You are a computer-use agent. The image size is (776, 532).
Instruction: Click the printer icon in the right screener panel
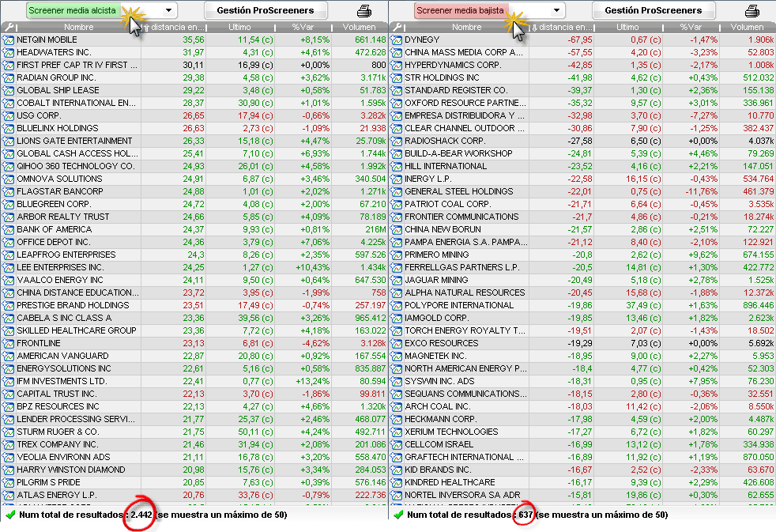(752, 10)
